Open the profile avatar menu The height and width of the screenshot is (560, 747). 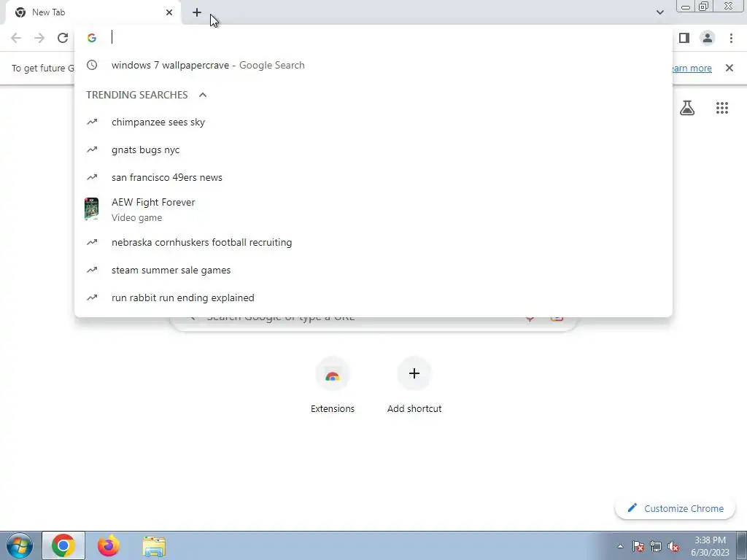coord(708,38)
